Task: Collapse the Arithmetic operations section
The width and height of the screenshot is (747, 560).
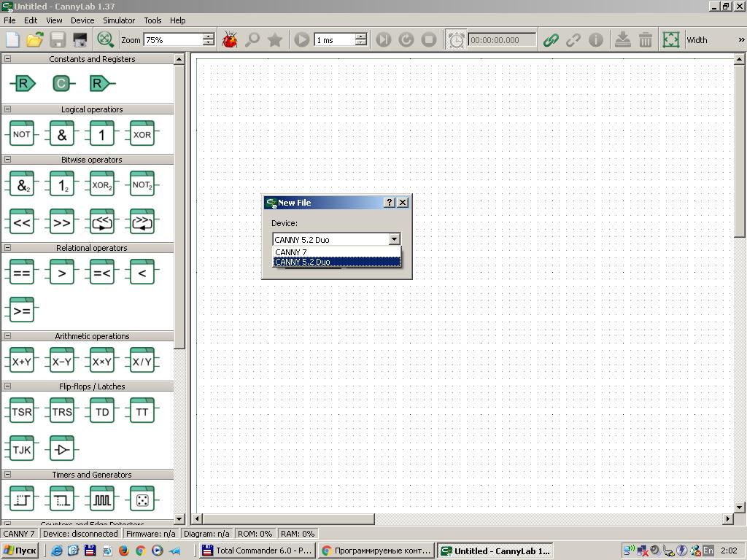Action: (7, 335)
